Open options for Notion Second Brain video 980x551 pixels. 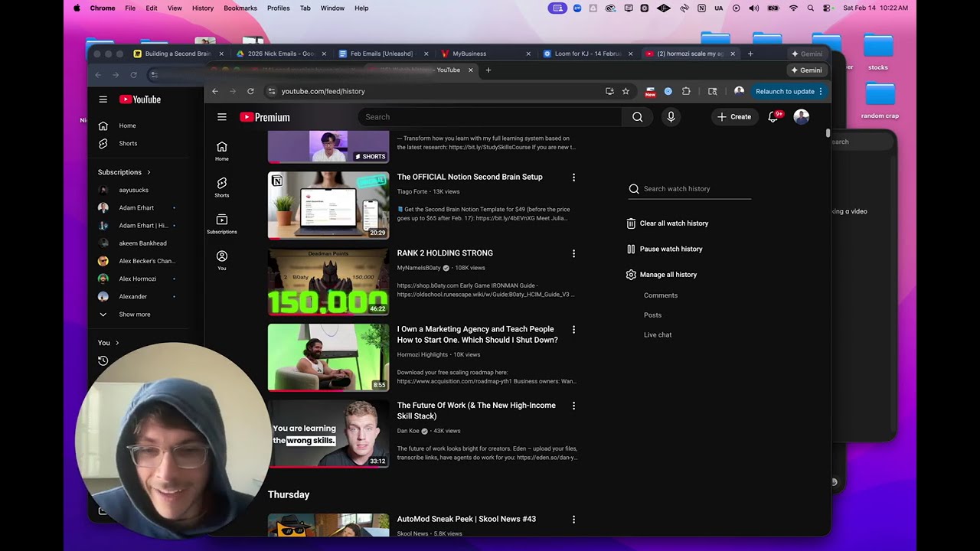573,178
